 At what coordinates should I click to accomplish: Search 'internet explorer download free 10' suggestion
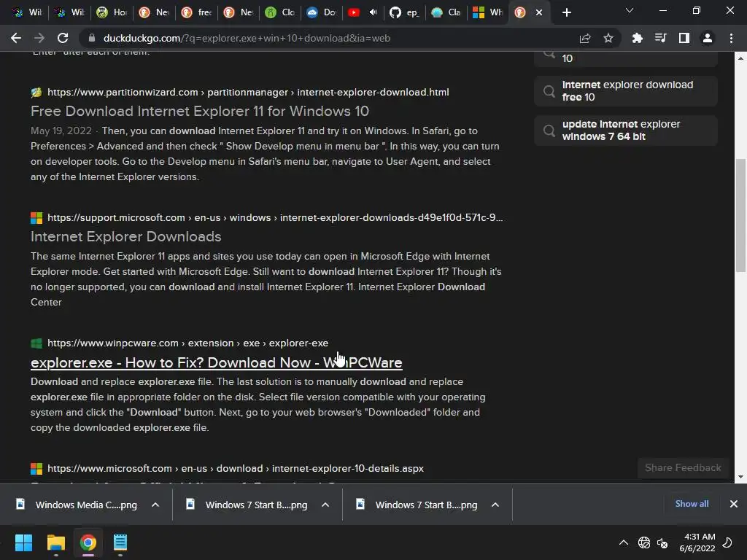pos(625,90)
